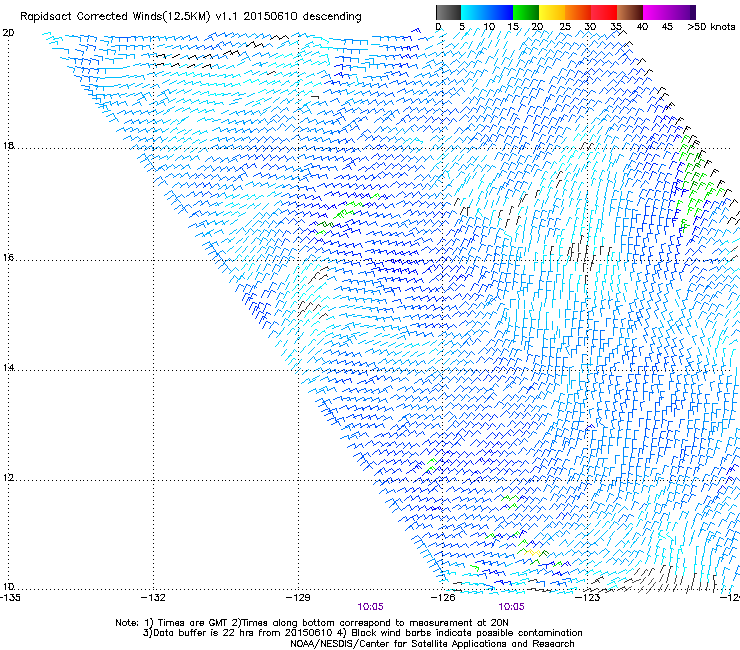This screenshot has width=740, height=650.
Task: Click the legend number '10'
Action: point(489,27)
